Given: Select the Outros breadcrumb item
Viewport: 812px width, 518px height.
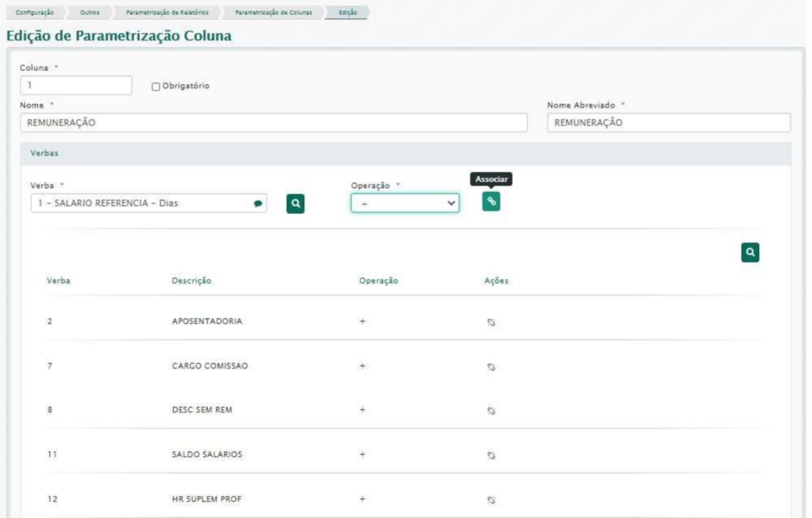Looking at the screenshot, I should [90, 13].
